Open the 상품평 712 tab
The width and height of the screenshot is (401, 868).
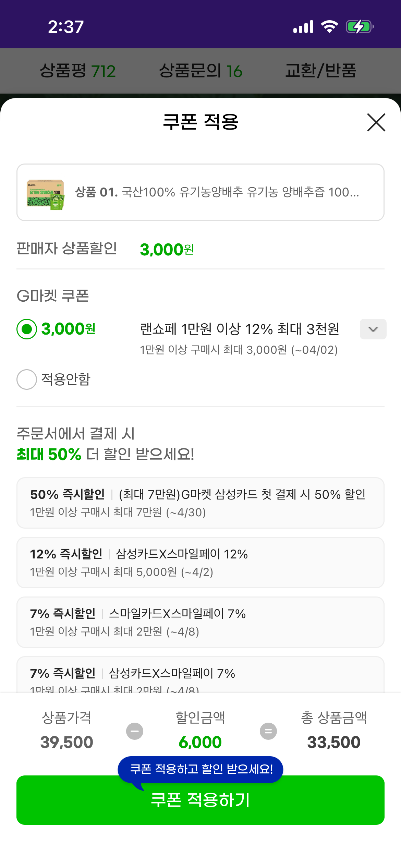coord(78,71)
